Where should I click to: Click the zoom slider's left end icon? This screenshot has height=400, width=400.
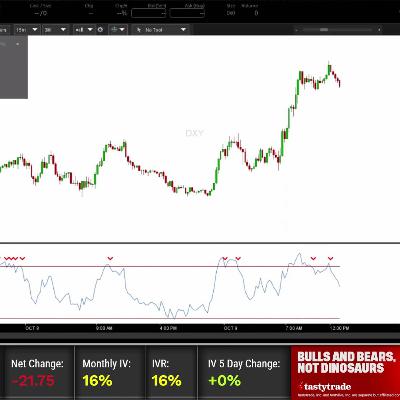pos(296,30)
